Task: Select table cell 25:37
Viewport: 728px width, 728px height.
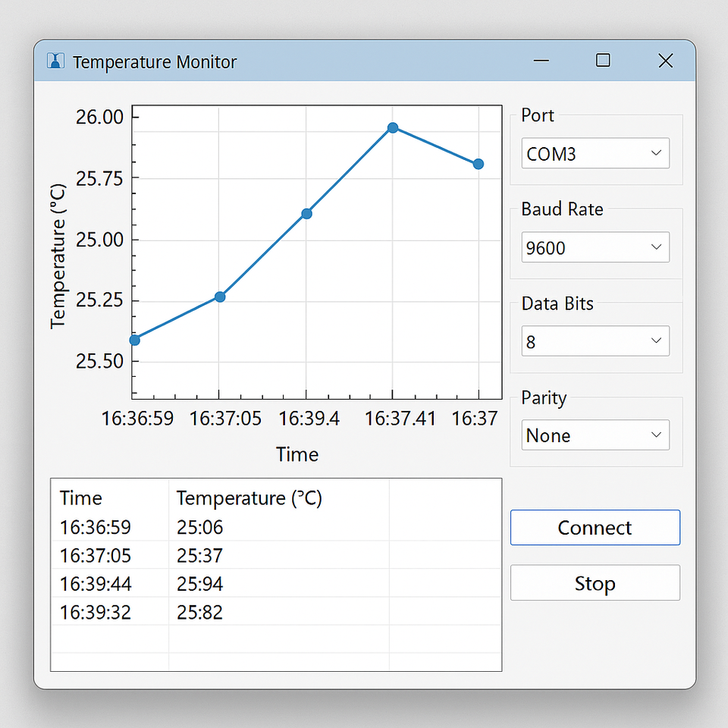Action: click(x=199, y=555)
